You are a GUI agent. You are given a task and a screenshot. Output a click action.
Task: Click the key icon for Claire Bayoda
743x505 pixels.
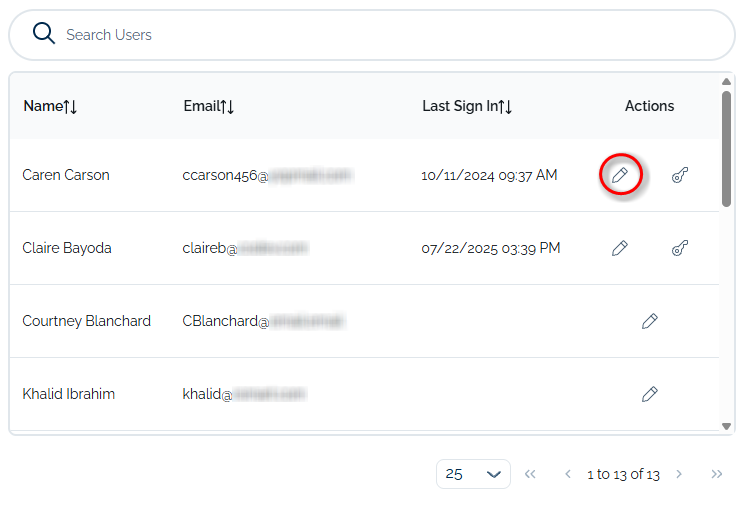[x=680, y=248]
